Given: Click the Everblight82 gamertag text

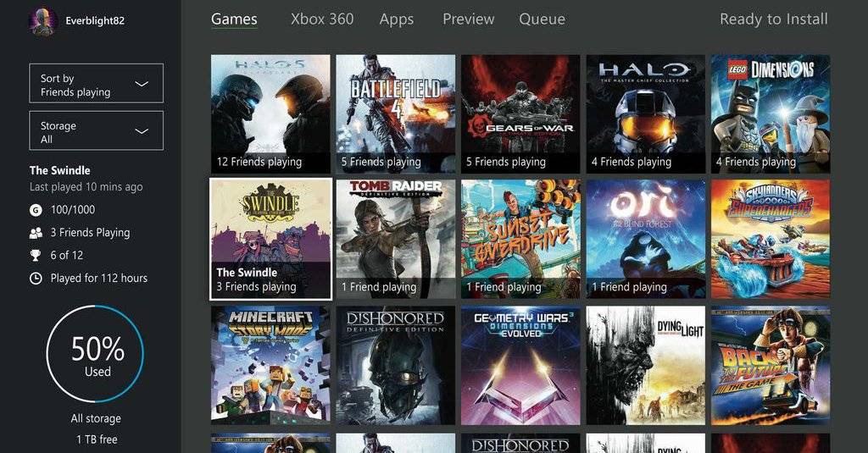Looking at the screenshot, I should click(95, 21).
